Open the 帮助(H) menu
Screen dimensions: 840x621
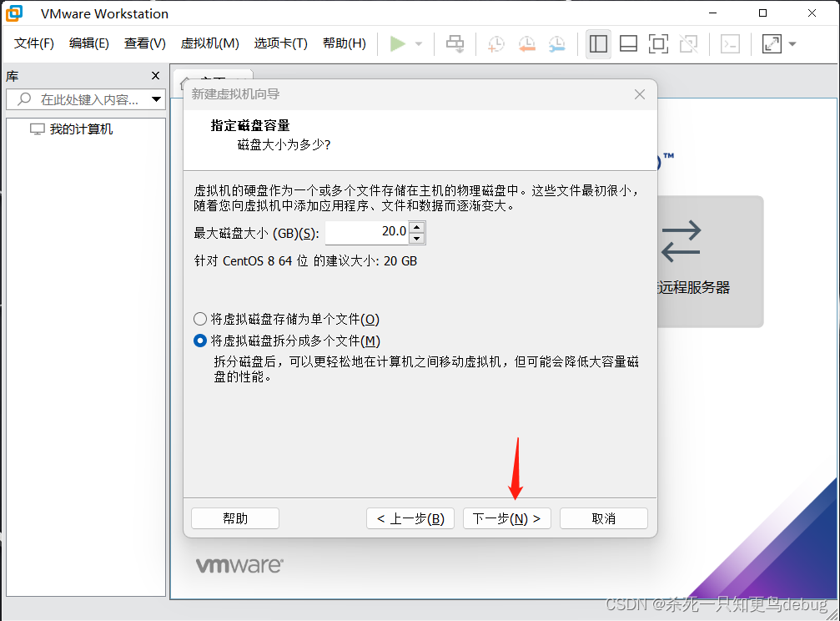344,43
